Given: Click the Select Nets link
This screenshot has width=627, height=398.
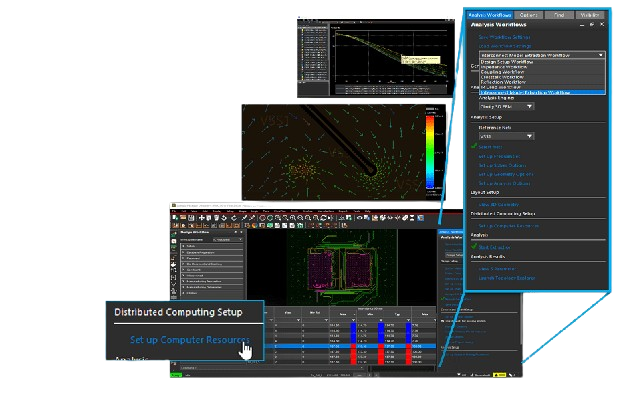Looking at the screenshot, I should coord(490,147).
